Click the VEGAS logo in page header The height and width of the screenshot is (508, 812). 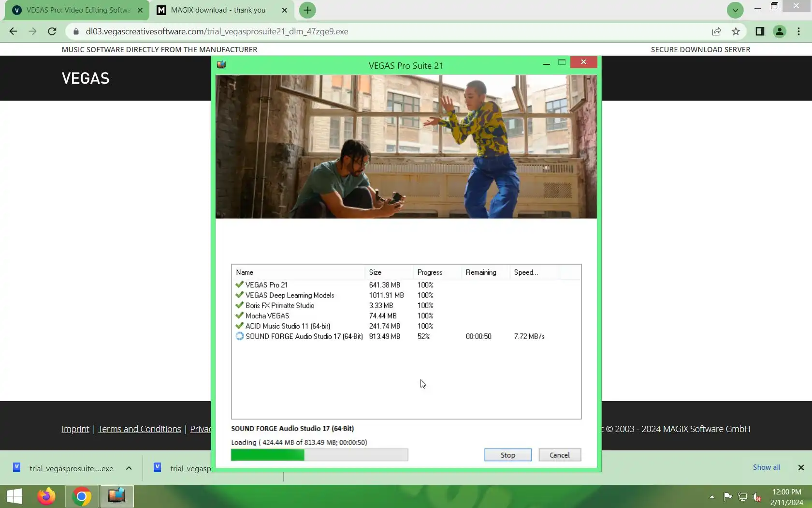click(x=86, y=78)
